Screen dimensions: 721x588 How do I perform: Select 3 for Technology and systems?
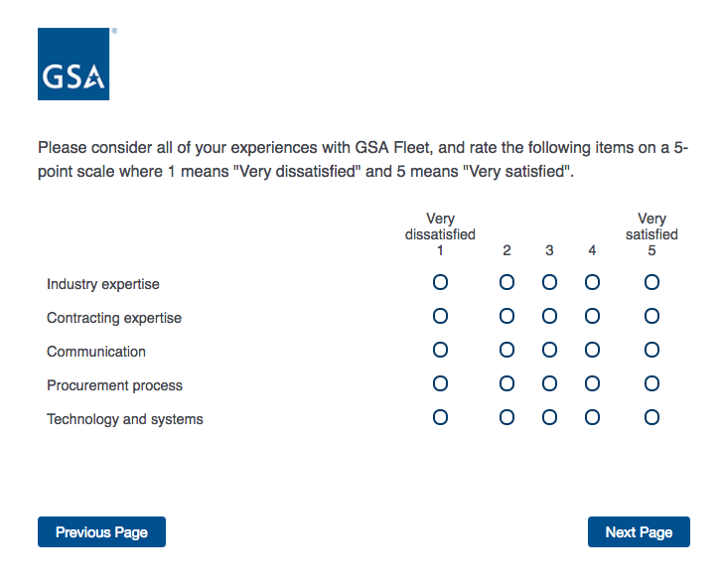click(549, 418)
